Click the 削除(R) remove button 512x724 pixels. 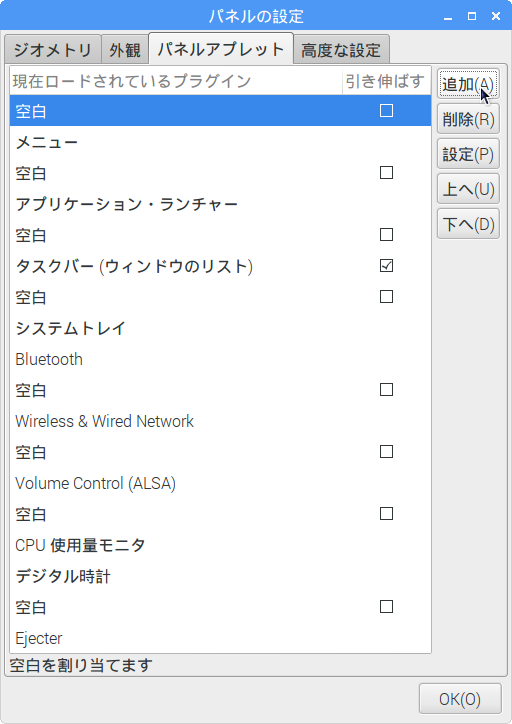coord(468,119)
